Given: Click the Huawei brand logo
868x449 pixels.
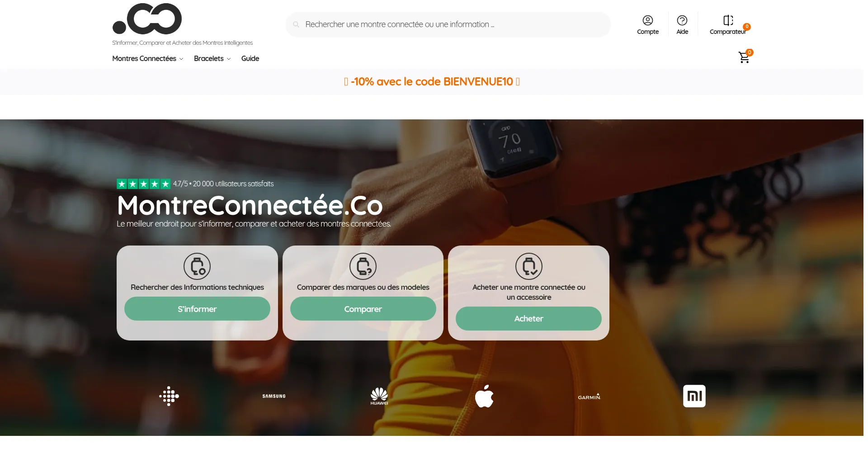Looking at the screenshot, I should pyautogui.click(x=379, y=396).
